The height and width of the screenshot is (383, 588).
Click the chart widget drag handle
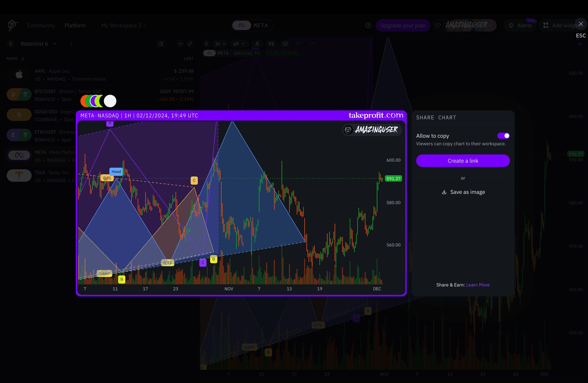pos(206,44)
